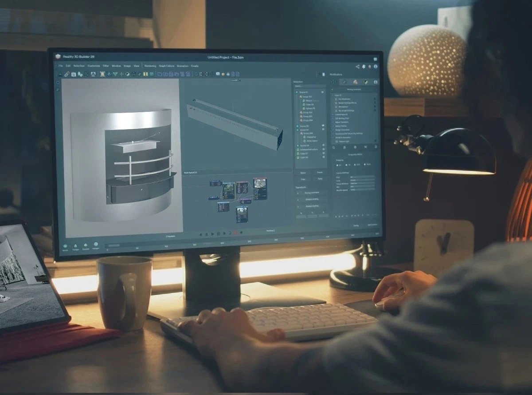Image resolution: width=532 pixels, height=395 pixels.
Task: Select the Sky & Light Settings modifier
Action: tap(345, 111)
